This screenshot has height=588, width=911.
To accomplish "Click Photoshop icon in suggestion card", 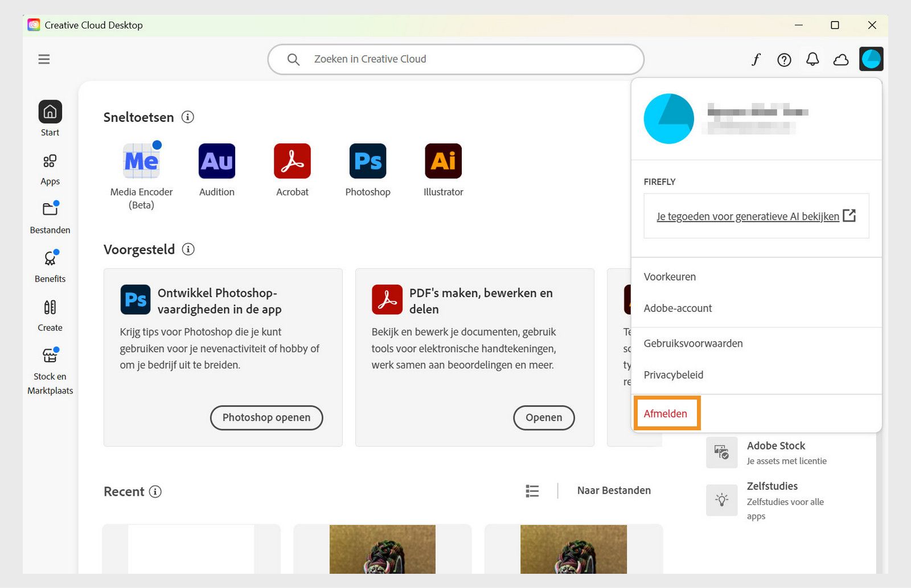I will coord(136,299).
